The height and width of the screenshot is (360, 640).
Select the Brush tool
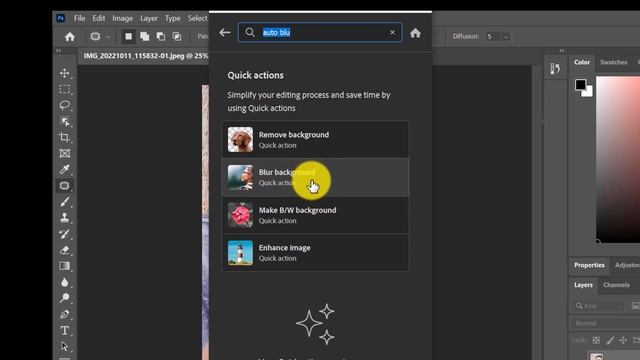click(64, 202)
